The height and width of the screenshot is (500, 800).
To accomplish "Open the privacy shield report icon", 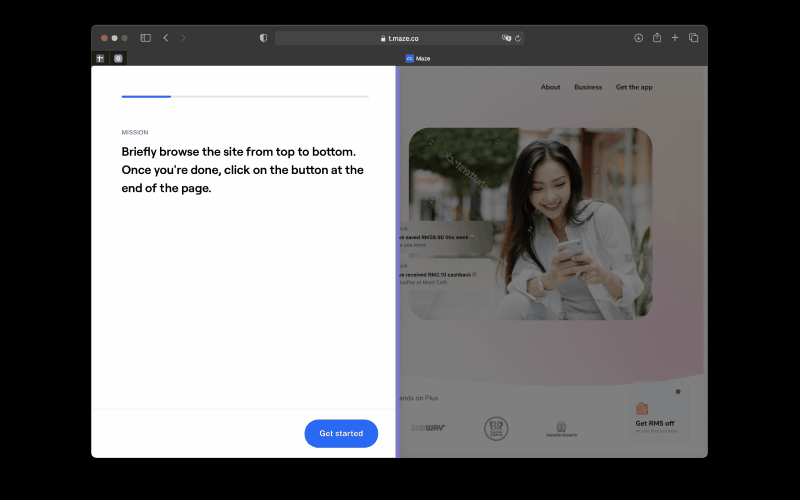I will tap(263, 38).
